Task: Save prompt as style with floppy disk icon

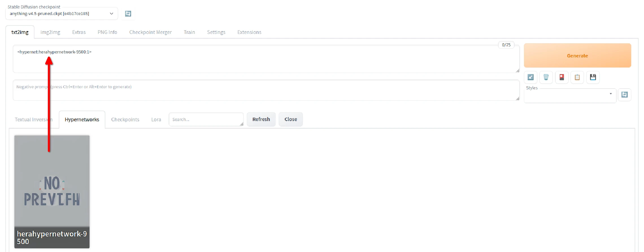Action: (x=593, y=77)
